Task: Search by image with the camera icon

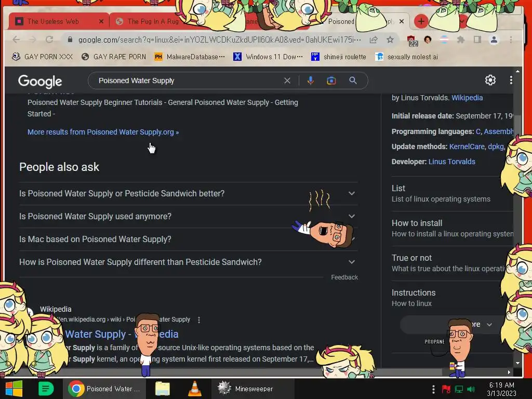Action: pos(331,81)
